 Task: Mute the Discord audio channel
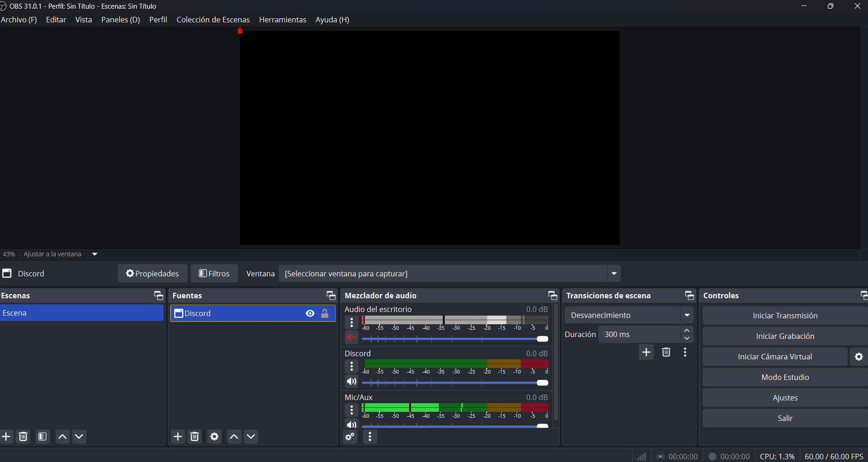(x=351, y=381)
